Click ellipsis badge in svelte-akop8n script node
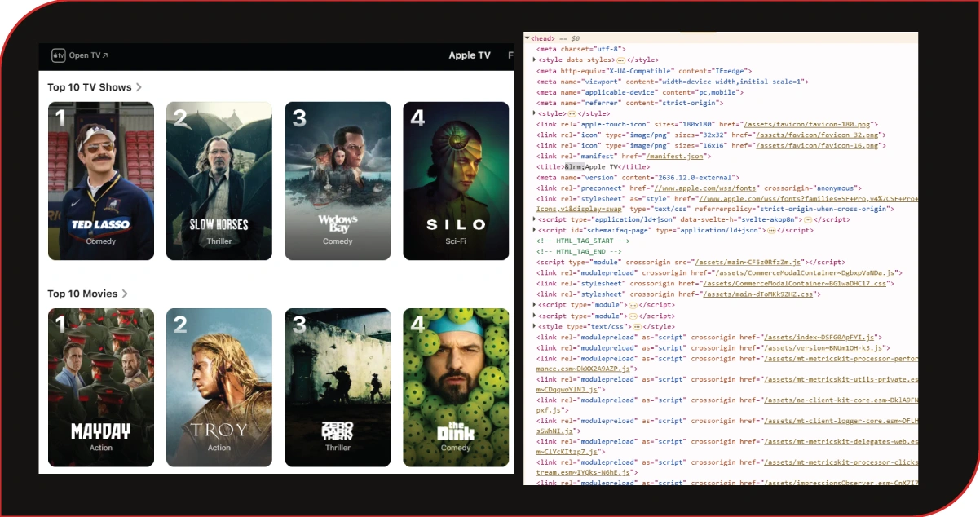The height and width of the screenshot is (517, 980). (x=807, y=219)
